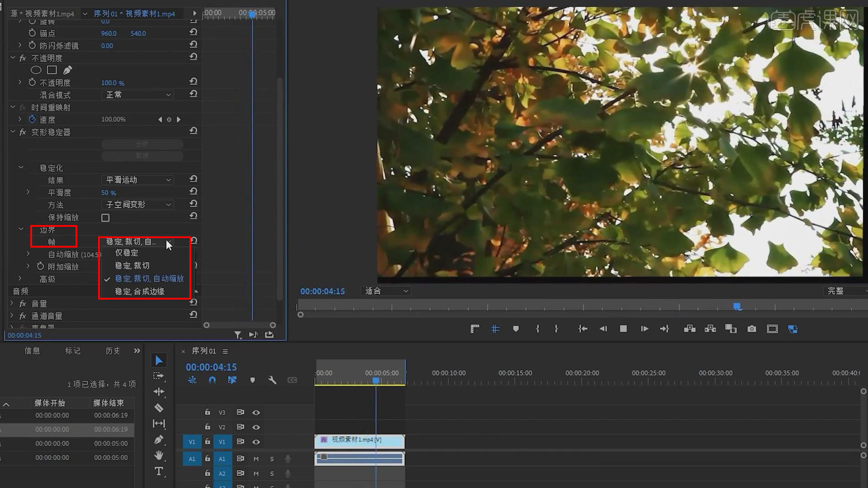Select the Type tool
The height and width of the screenshot is (488, 868).
[159, 471]
